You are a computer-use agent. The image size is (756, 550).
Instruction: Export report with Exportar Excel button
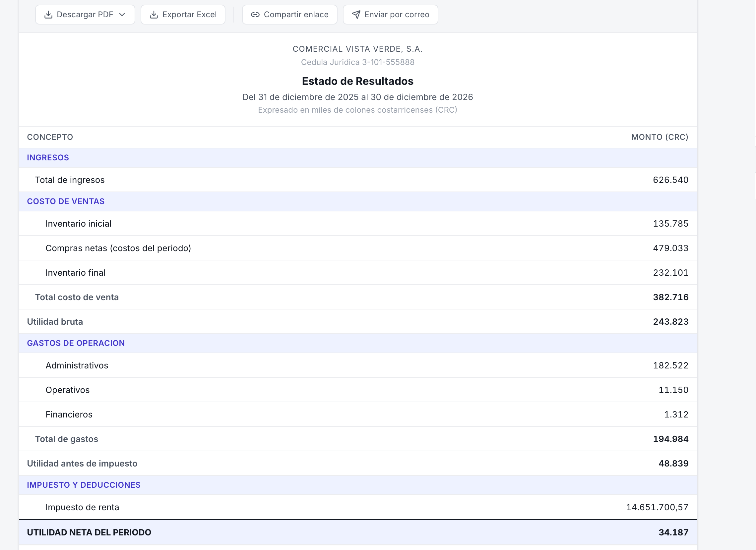183,15
